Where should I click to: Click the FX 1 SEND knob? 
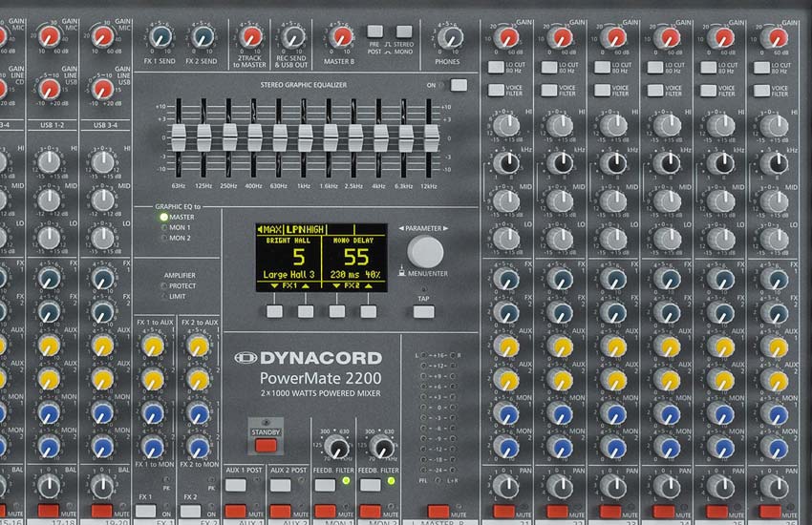[x=160, y=36]
